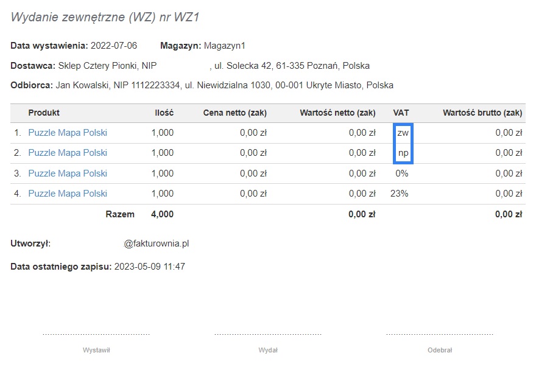The width and height of the screenshot is (536, 392).
Task: Click the "Wydał" signature label
Action: (268, 350)
